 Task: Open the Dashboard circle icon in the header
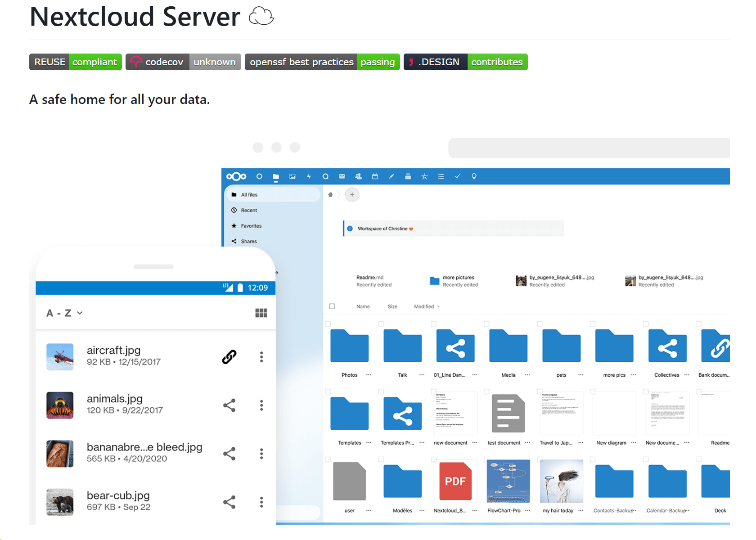click(259, 176)
